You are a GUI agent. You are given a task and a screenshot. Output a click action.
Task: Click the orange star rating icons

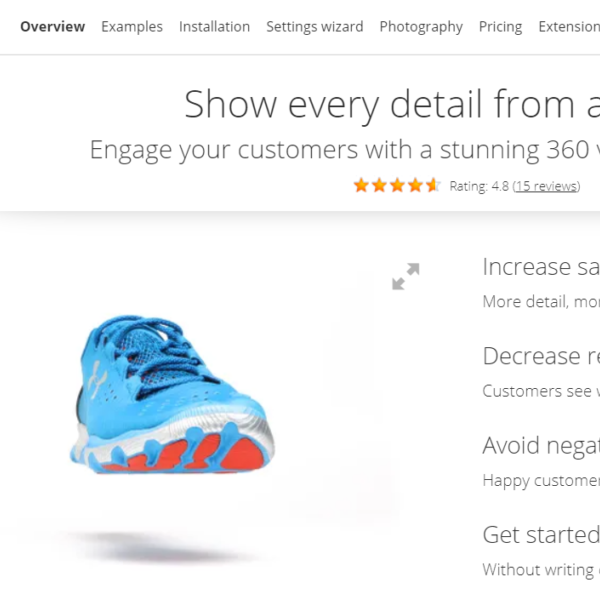point(397,186)
